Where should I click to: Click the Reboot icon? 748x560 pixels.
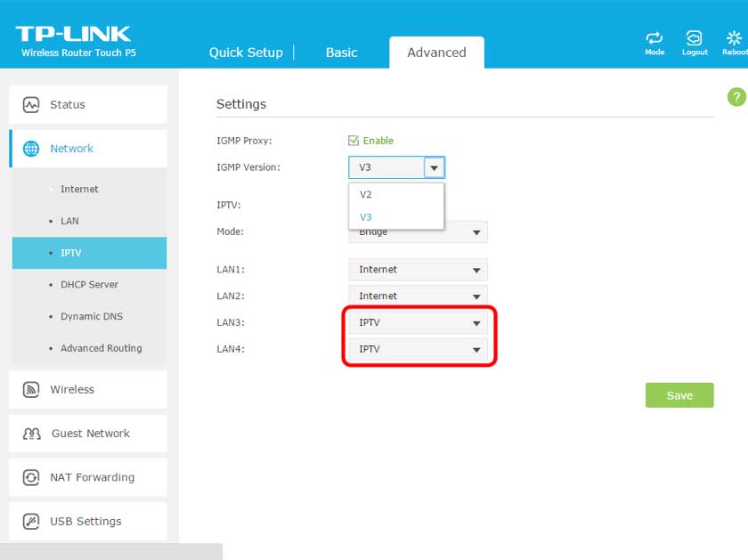[x=734, y=39]
